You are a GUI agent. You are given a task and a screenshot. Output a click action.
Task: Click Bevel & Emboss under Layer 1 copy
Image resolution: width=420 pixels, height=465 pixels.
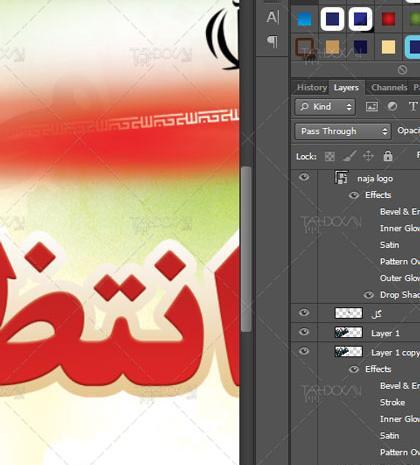400,386
